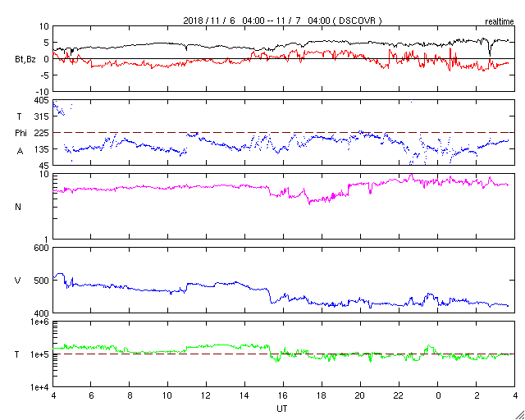
Task: Click the "500" velocity axis value
Action: [x=43, y=281]
